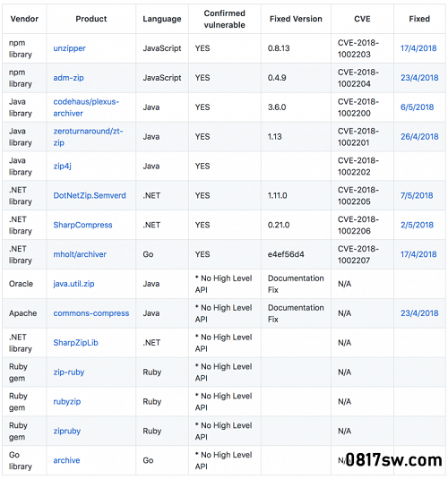Open the DotNetZip.Semverd link
Viewport: 448px width, 479px height.
click(x=90, y=195)
